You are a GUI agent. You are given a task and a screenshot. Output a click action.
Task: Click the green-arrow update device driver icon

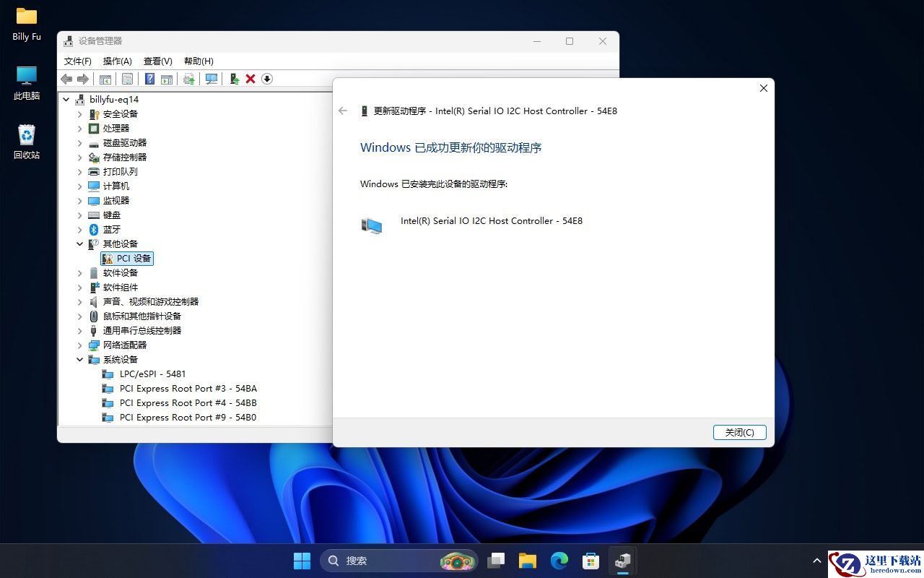coord(234,79)
